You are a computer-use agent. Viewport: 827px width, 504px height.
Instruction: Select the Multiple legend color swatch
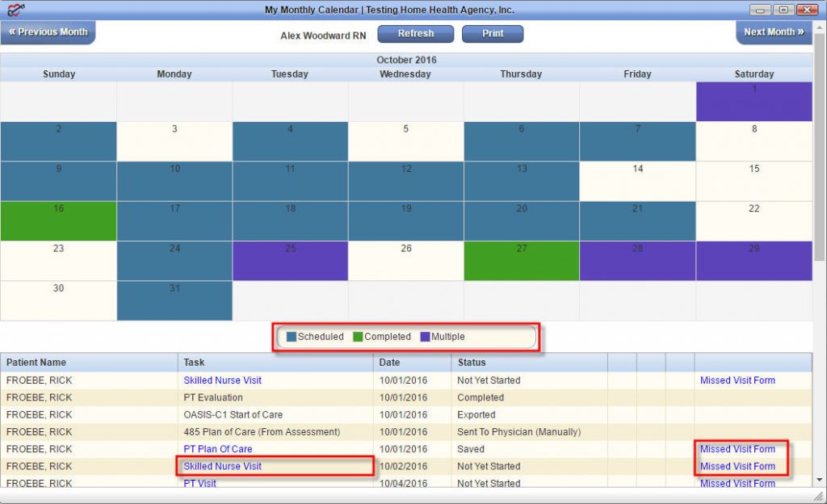pos(425,337)
